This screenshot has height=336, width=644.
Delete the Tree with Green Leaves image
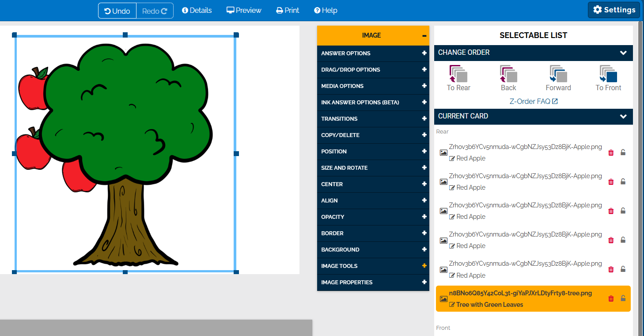[x=611, y=298]
